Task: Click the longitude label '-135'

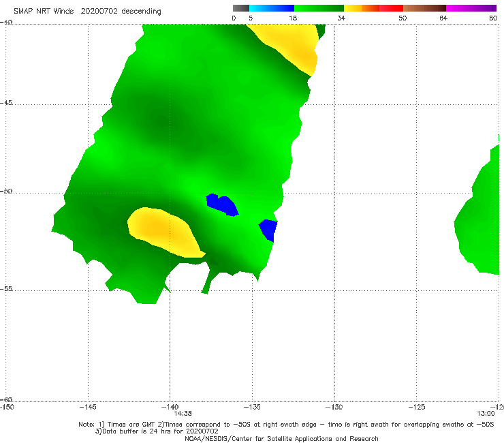Action: tap(252, 407)
